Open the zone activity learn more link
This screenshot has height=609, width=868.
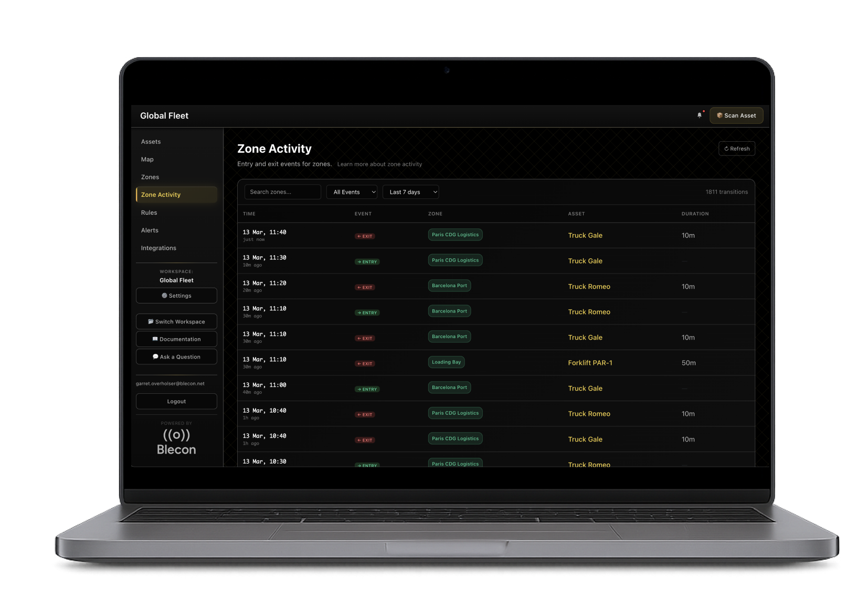(379, 164)
